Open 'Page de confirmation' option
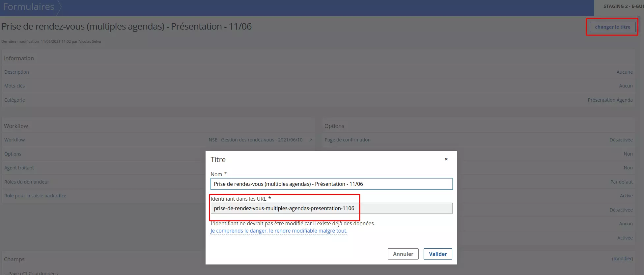 point(479,140)
